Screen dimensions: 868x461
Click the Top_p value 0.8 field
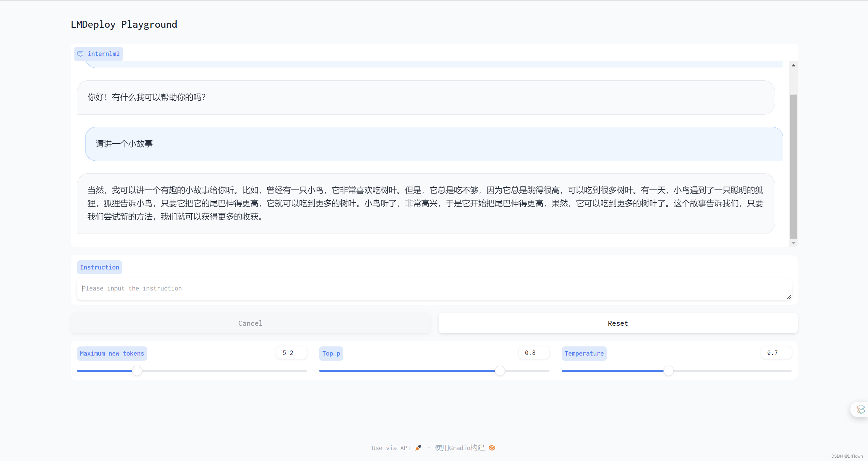534,353
